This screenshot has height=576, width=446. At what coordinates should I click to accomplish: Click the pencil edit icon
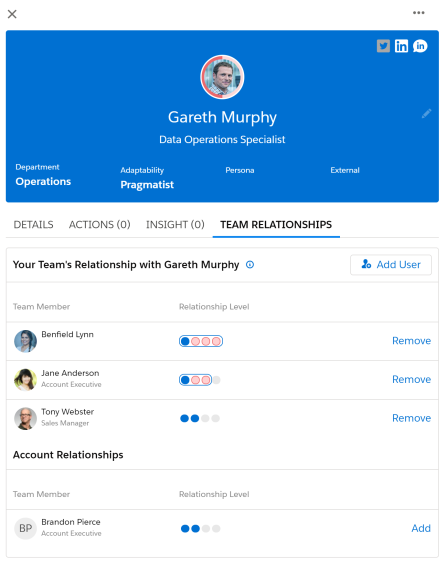tap(427, 114)
